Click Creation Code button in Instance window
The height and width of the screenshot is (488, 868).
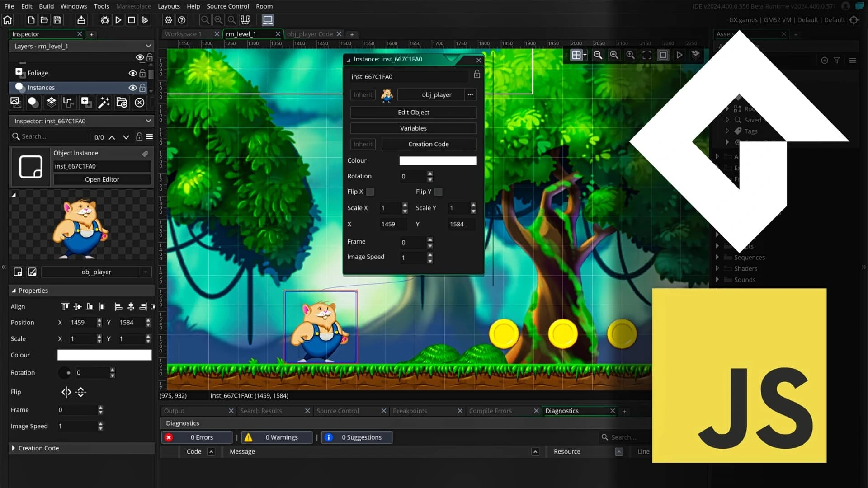tap(429, 144)
